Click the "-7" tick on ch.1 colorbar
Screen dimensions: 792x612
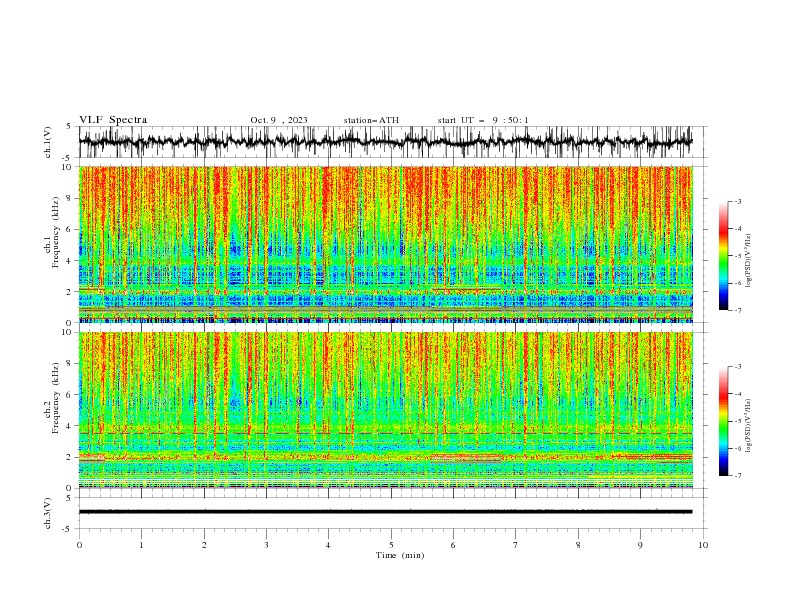pos(737,310)
